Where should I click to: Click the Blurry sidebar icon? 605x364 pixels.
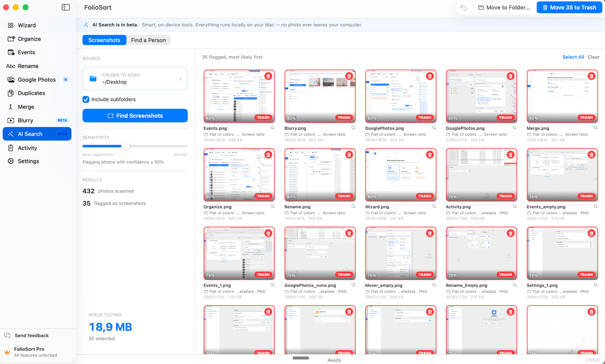(x=11, y=120)
